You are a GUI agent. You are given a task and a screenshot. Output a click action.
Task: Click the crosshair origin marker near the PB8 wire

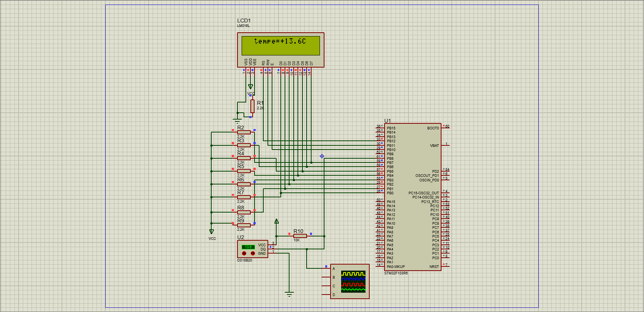pos(322,156)
